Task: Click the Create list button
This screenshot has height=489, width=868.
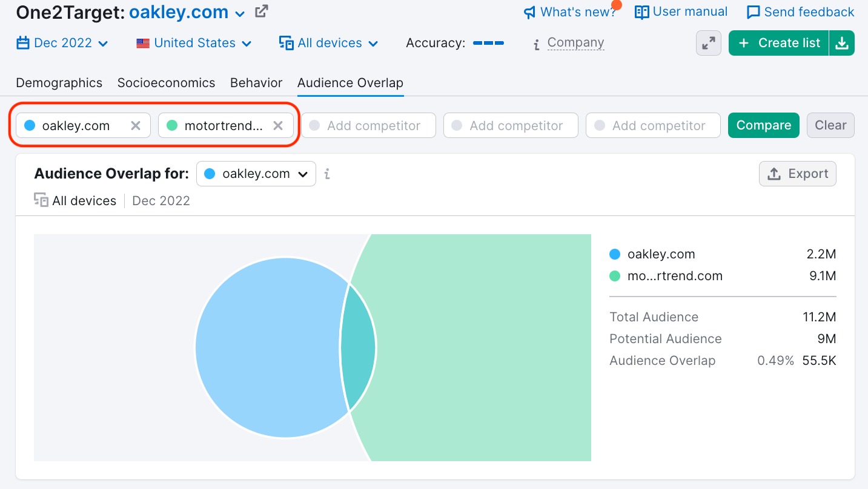Action: (x=778, y=43)
